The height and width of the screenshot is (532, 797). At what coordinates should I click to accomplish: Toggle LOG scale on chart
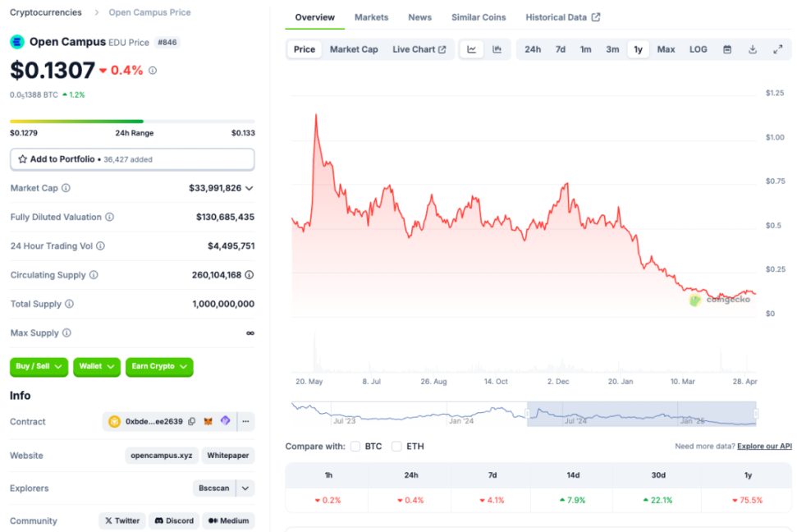tap(698, 49)
